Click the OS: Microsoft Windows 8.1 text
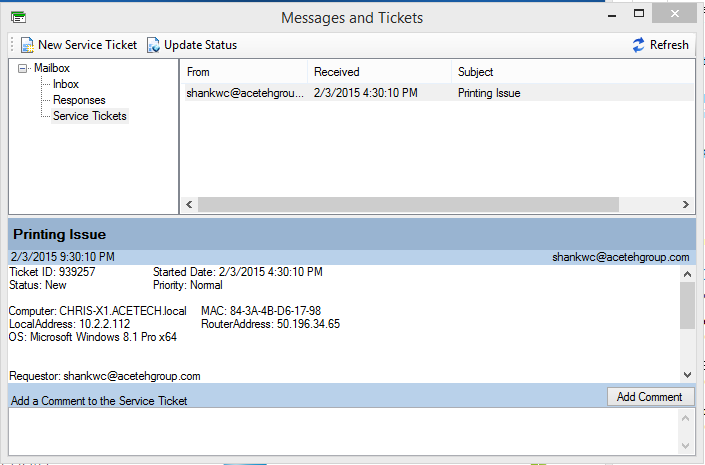Image resolution: width=705 pixels, height=465 pixels. coord(93,337)
